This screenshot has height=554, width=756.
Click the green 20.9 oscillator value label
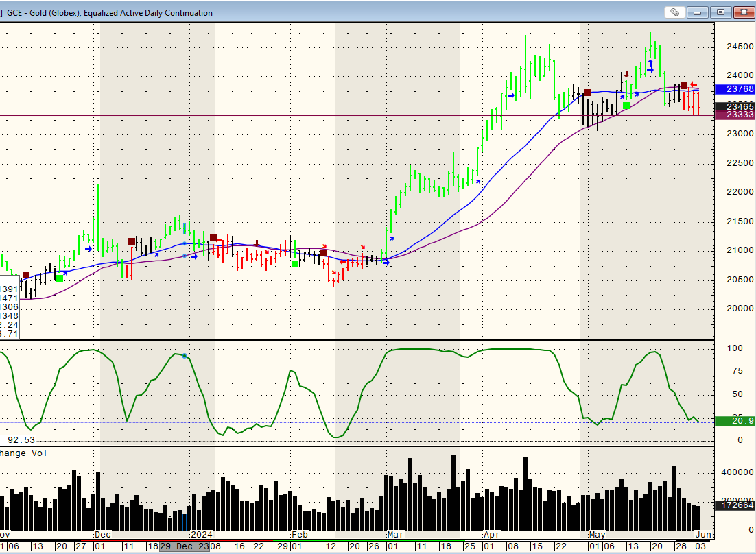click(735, 421)
